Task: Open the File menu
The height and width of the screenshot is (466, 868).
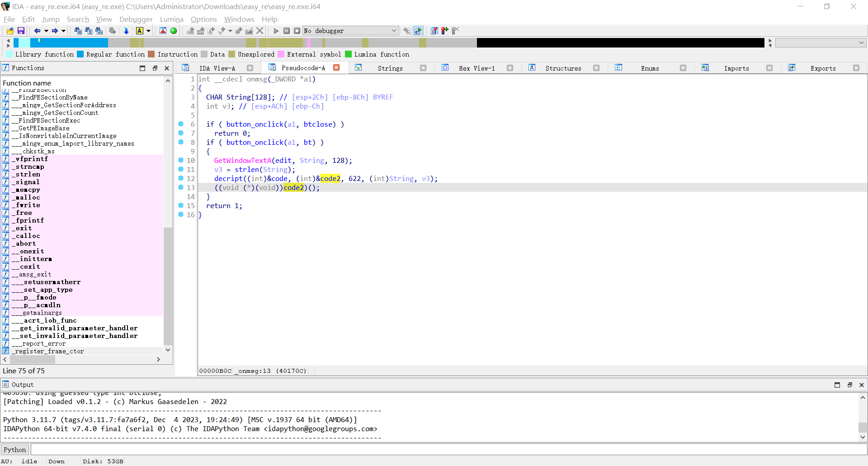Action: (9, 19)
